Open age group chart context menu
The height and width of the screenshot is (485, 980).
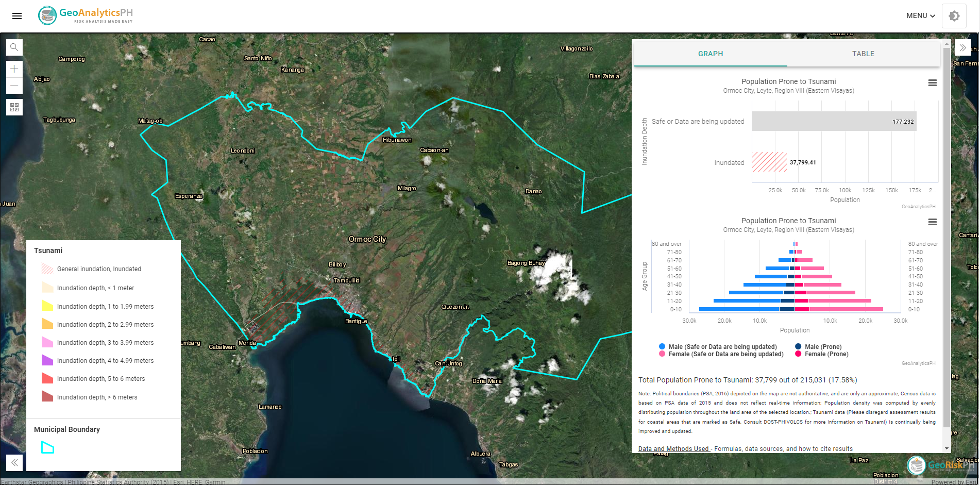932,222
